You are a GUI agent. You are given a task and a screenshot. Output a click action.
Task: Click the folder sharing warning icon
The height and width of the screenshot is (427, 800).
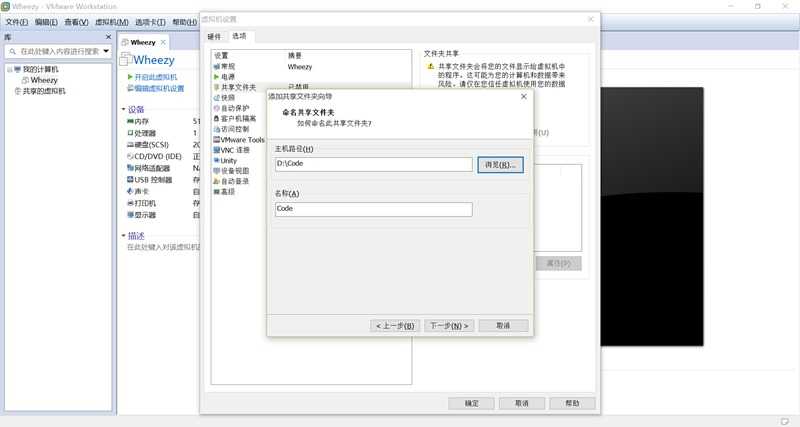click(x=430, y=66)
